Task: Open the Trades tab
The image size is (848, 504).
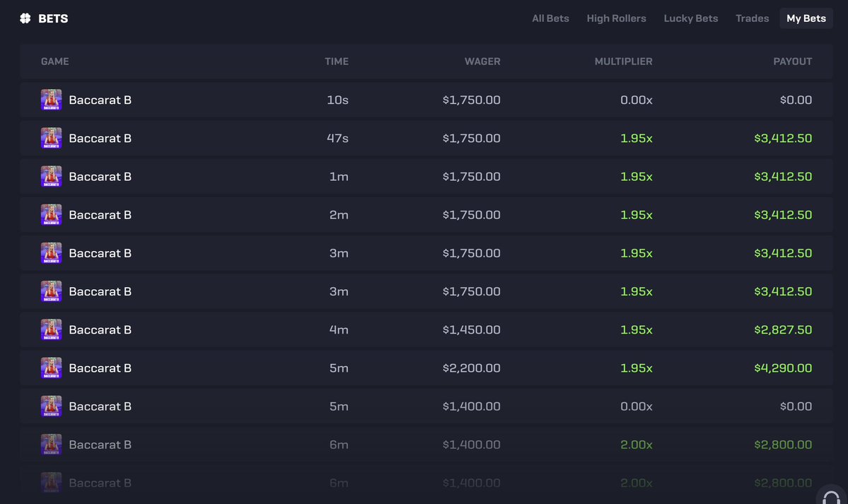Action: pyautogui.click(x=753, y=18)
